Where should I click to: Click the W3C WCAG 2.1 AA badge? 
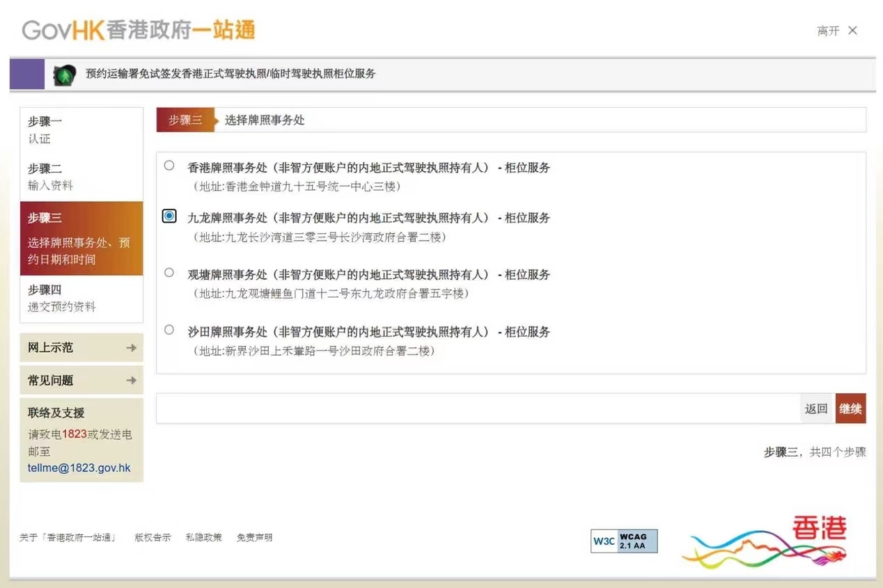(x=623, y=541)
